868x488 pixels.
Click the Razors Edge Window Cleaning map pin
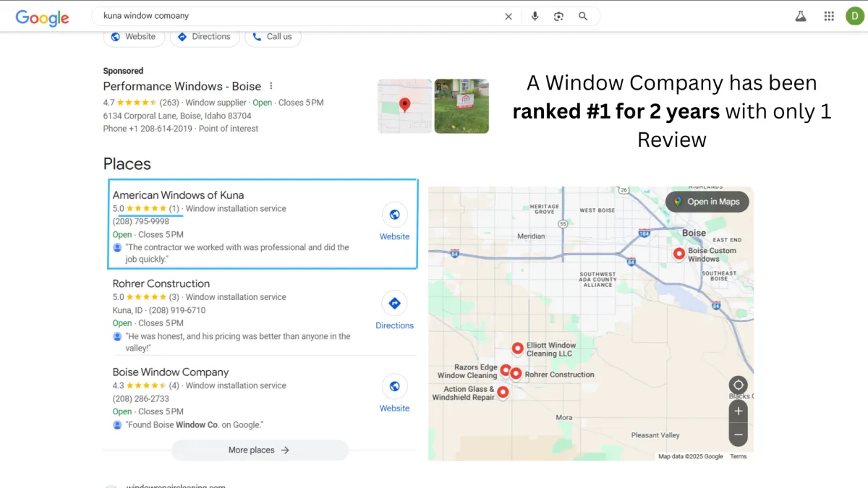tap(506, 371)
